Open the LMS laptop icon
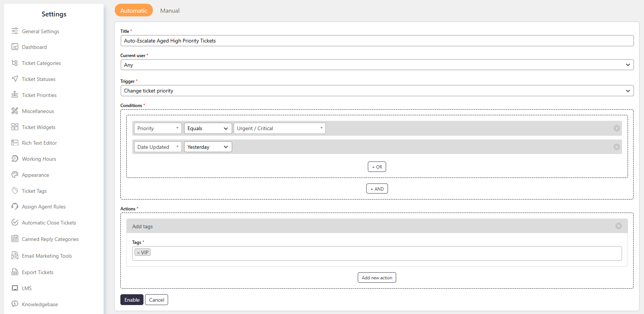This screenshot has width=644, height=314. point(15,288)
